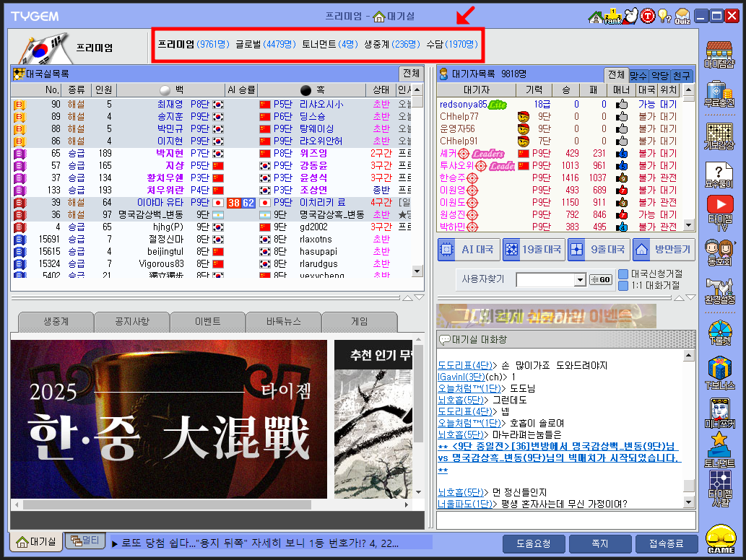
Task: Click the 도움요청 button
Action: pyautogui.click(x=534, y=544)
